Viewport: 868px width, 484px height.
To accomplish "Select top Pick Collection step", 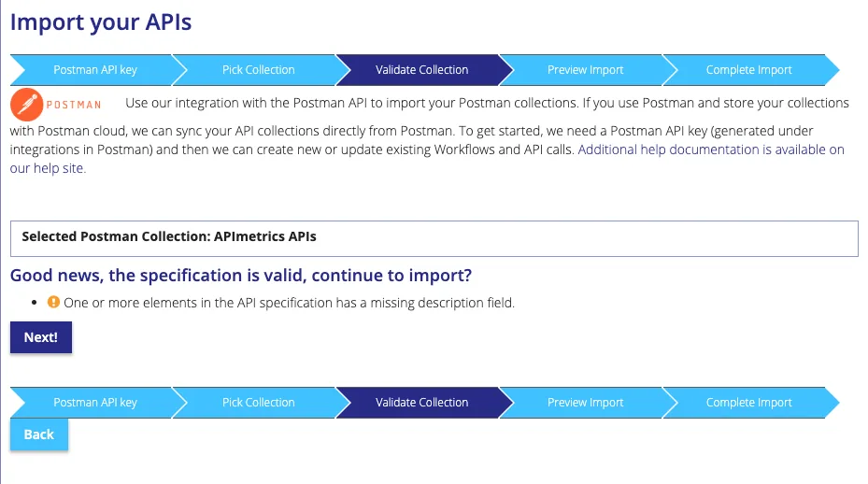I will (x=259, y=70).
